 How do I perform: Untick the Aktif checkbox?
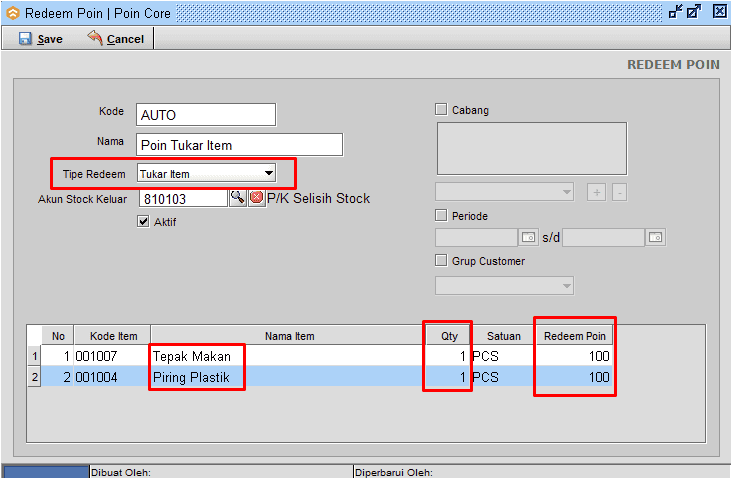[x=143, y=222]
